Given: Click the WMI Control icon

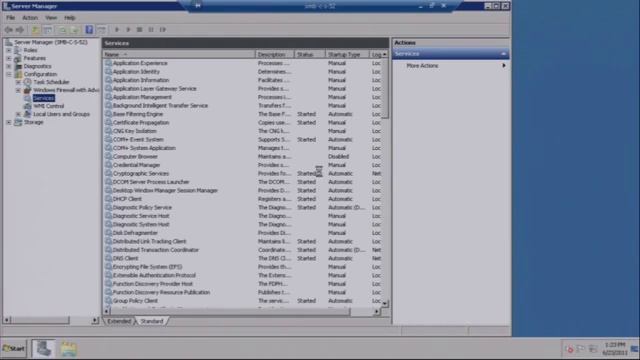Looking at the screenshot, I should pos(27,106).
